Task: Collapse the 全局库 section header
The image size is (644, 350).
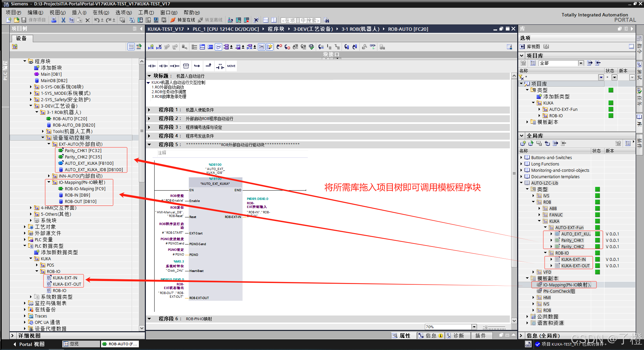Action: click(x=522, y=136)
